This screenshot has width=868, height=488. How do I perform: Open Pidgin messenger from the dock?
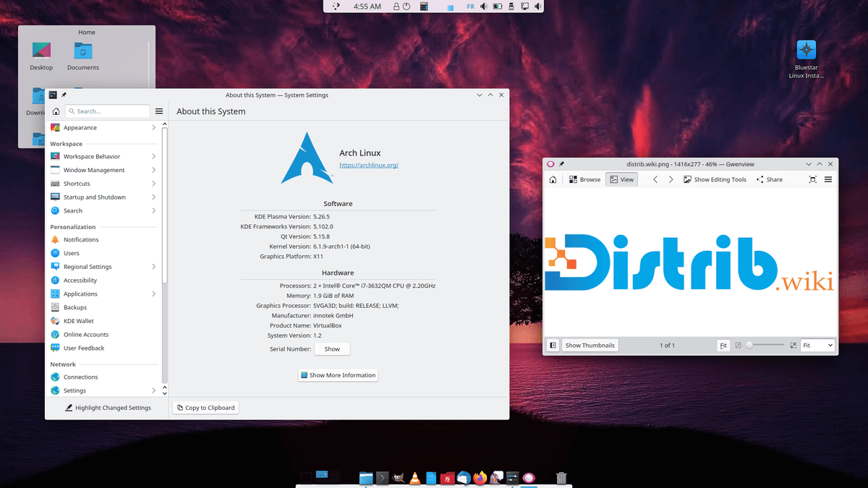point(496,478)
